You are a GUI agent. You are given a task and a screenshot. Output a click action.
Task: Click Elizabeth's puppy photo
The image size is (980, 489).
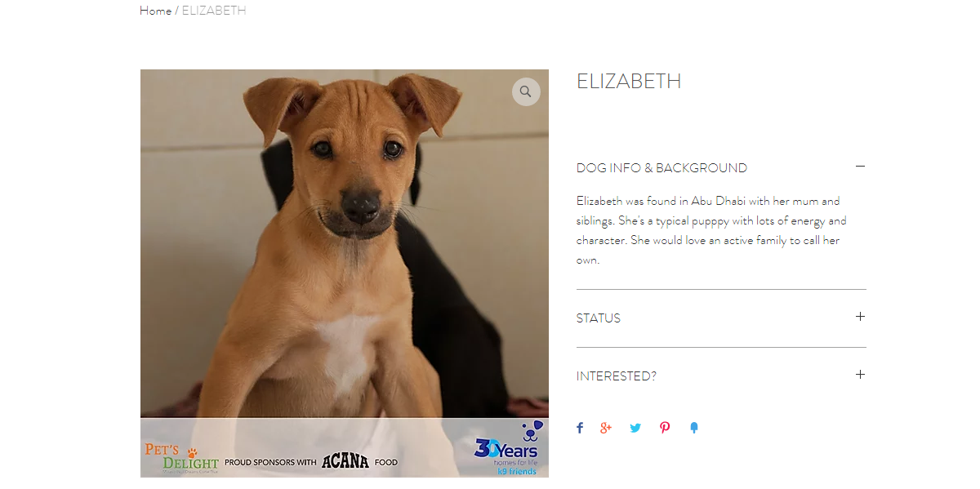pos(345,245)
